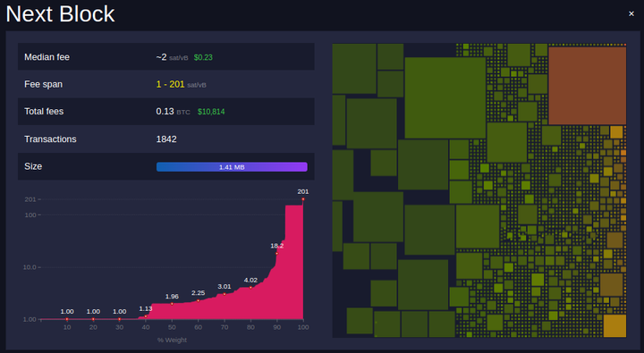The image size is (644, 353).
Task: Click the 1 - 201 fee span value
Action: click(x=170, y=84)
